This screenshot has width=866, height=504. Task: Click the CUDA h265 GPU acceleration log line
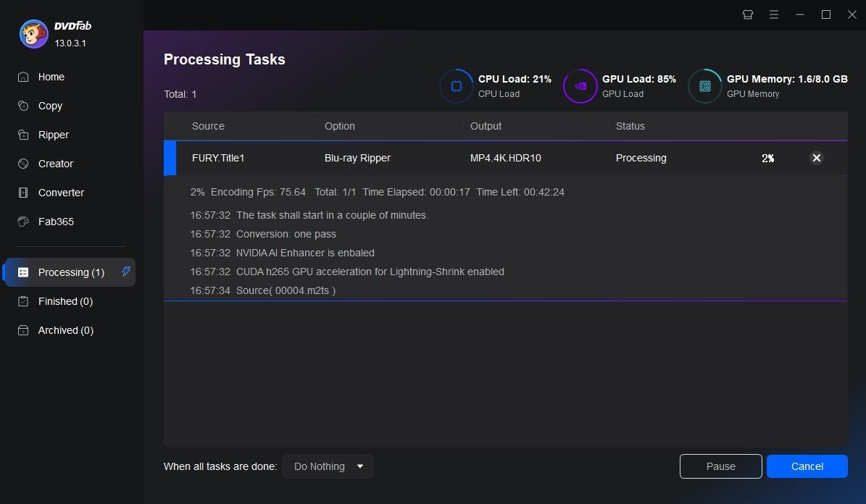[347, 272]
